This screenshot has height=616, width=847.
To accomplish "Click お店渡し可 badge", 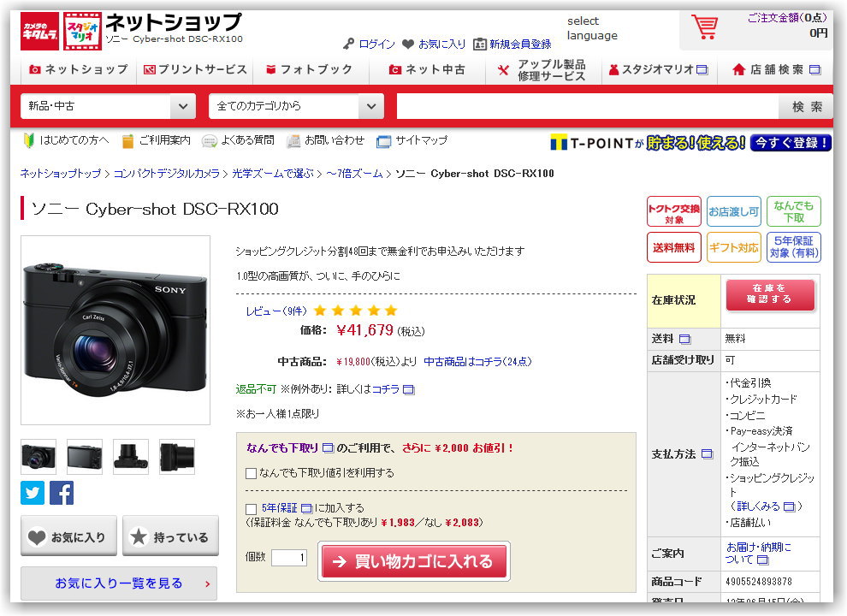I will pos(733,211).
